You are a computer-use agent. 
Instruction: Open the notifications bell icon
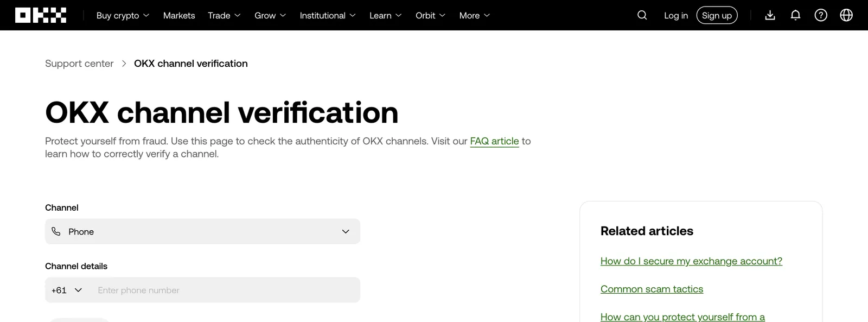[795, 15]
